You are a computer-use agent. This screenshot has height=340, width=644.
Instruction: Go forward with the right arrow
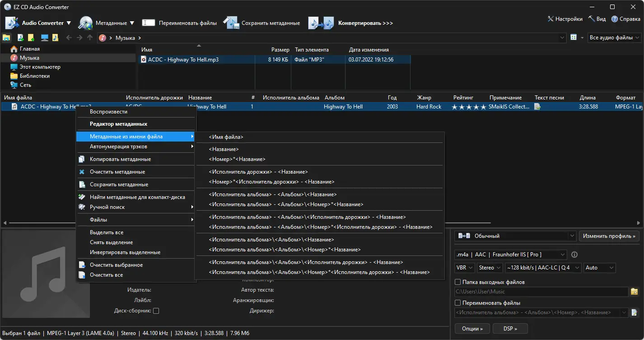click(x=79, y=38)
